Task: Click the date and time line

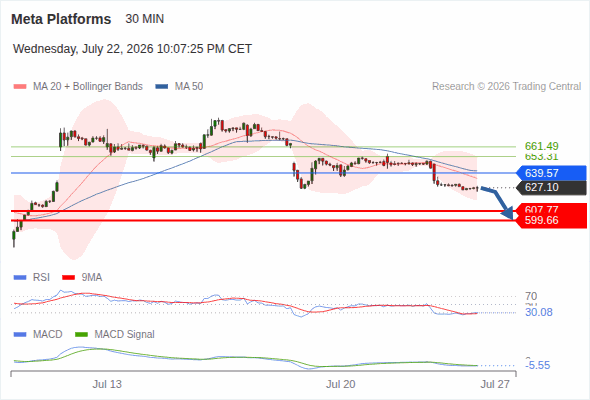Action: click(132, 49)
